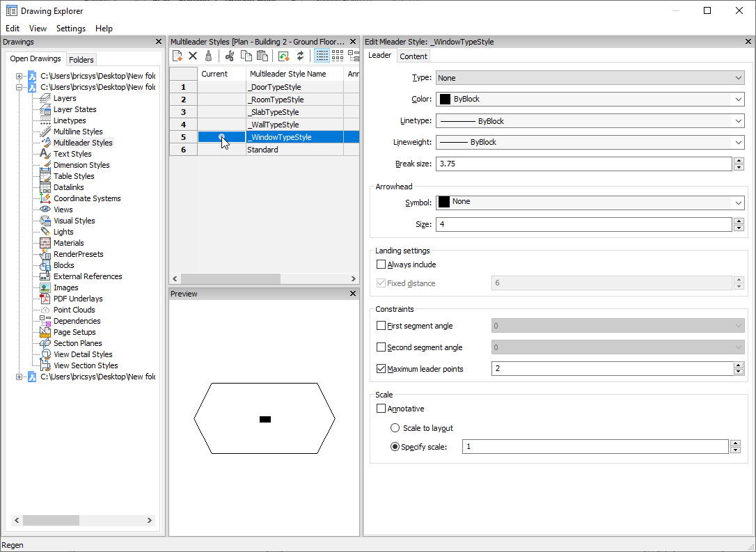Select the Scale to layout radio button
The image size is (756, 552).
pyautogui.click(x=395, y=428)
